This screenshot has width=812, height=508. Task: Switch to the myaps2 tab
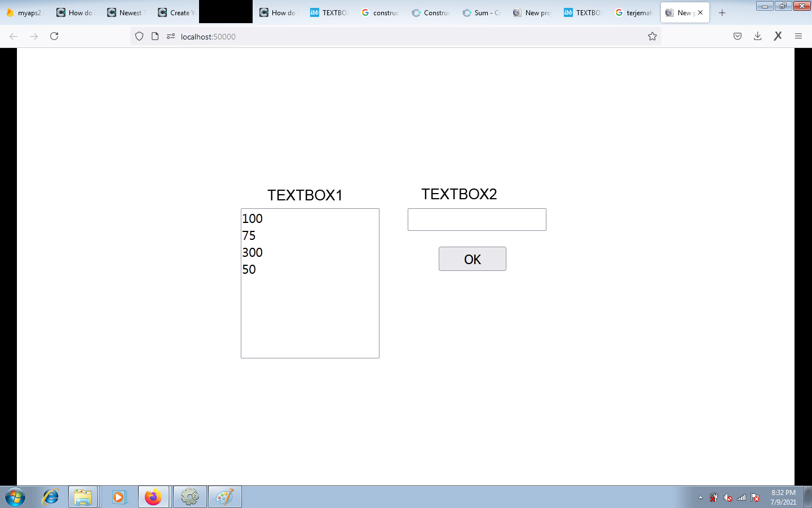[24, 12]
